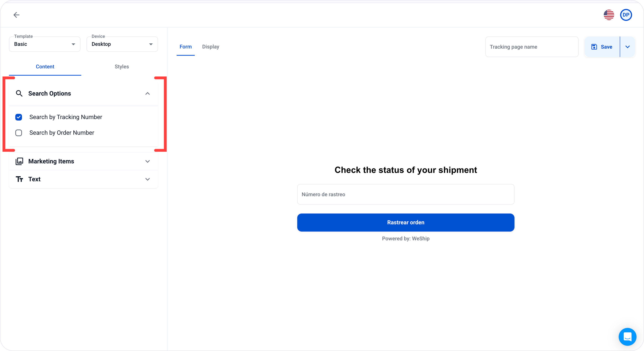Open the Template dropdown showing Basic

point(45,44)
